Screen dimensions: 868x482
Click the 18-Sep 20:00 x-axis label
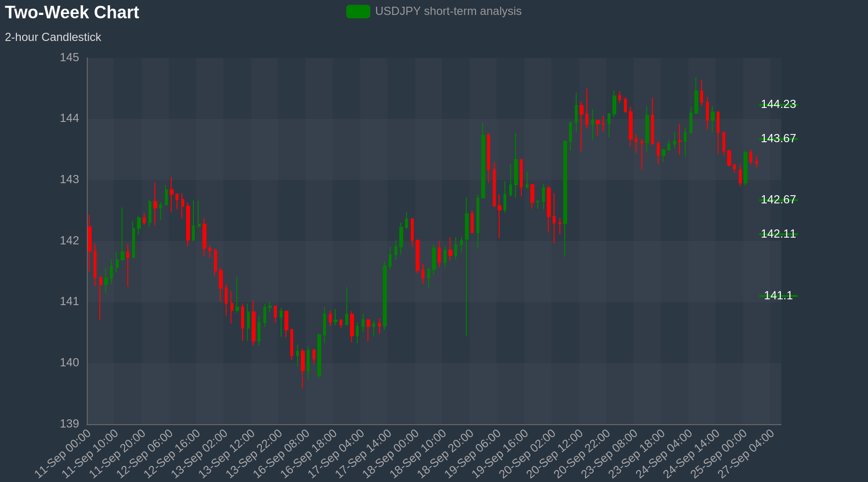click(x=446, y=454)
